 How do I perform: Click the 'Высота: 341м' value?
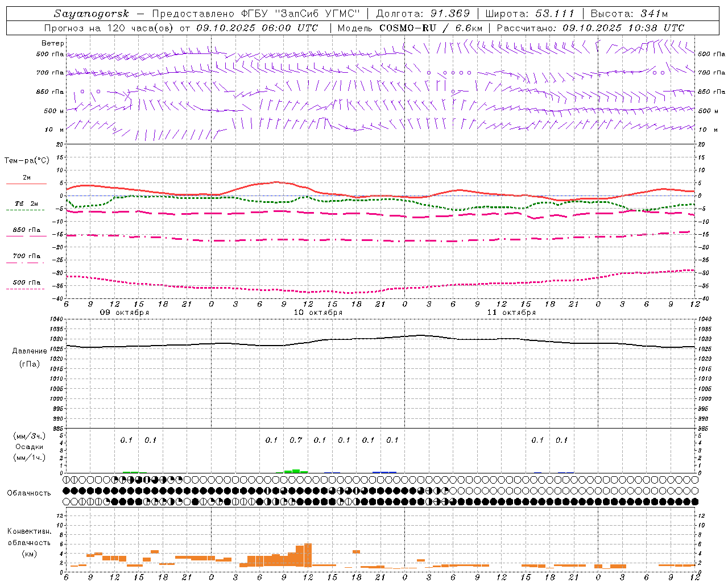click(x=629, y=14)
